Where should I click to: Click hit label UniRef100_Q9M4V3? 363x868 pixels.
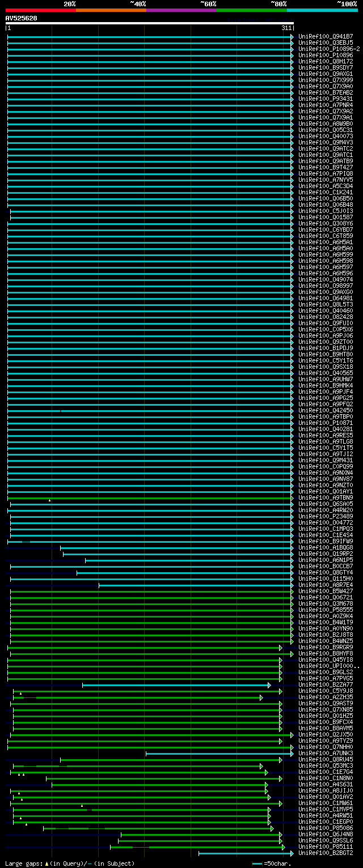click(x=326, y=142)
